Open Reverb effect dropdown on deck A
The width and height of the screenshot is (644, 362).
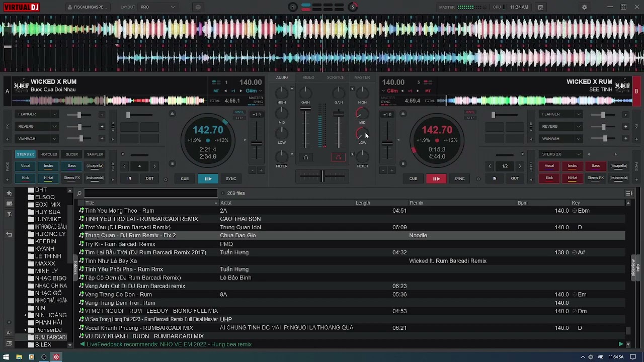pos(37,126)
